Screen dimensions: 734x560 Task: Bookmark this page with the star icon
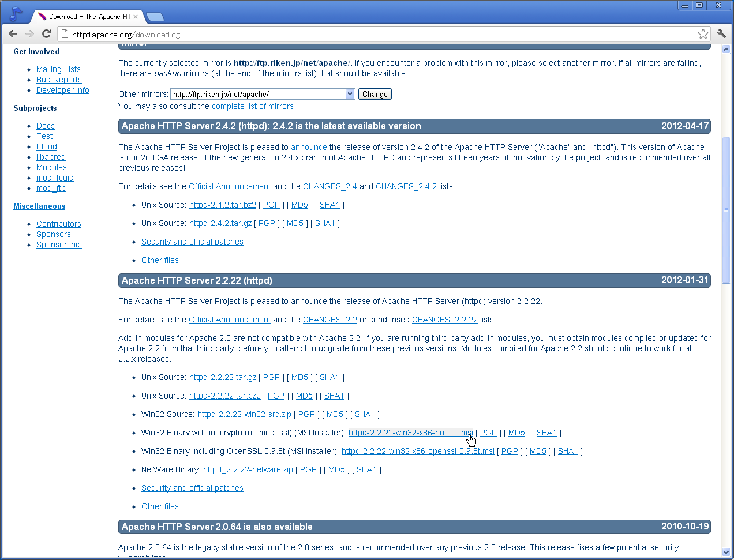coord(703,34)
